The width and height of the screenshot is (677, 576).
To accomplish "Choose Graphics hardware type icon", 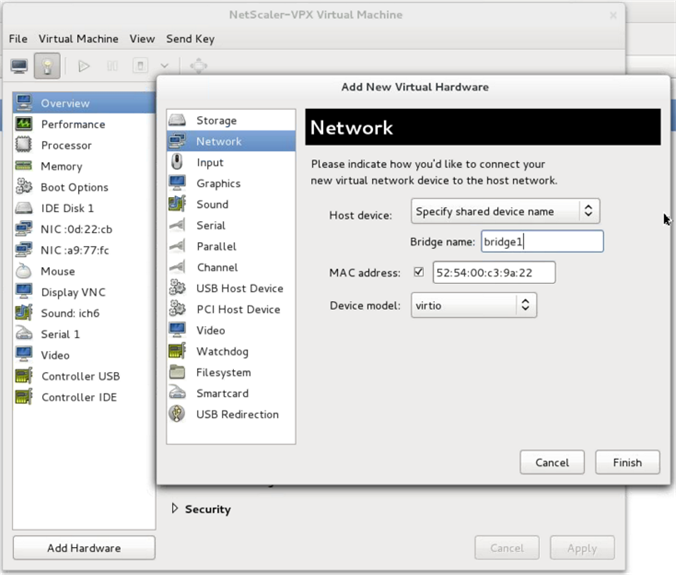I will click(177, 183).
